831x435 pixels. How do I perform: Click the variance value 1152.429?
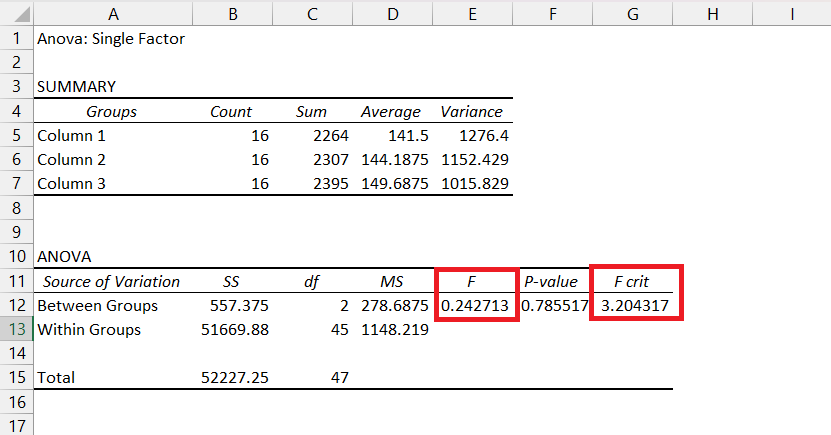(475, 159)
